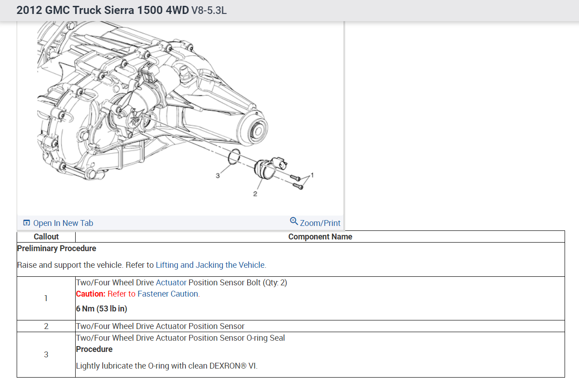579x392 pixels.
Task: Select the Preliminary Procedure heading
Action: (x=57, y=248)
